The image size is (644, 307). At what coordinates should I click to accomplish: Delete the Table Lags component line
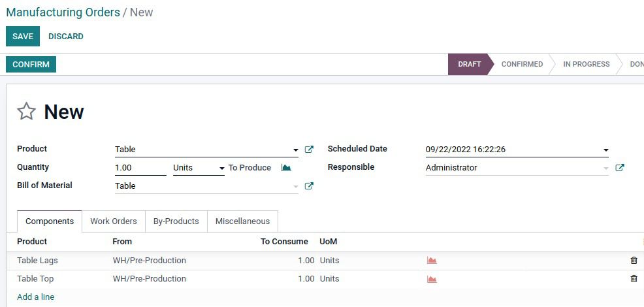[x=634, y=261]
